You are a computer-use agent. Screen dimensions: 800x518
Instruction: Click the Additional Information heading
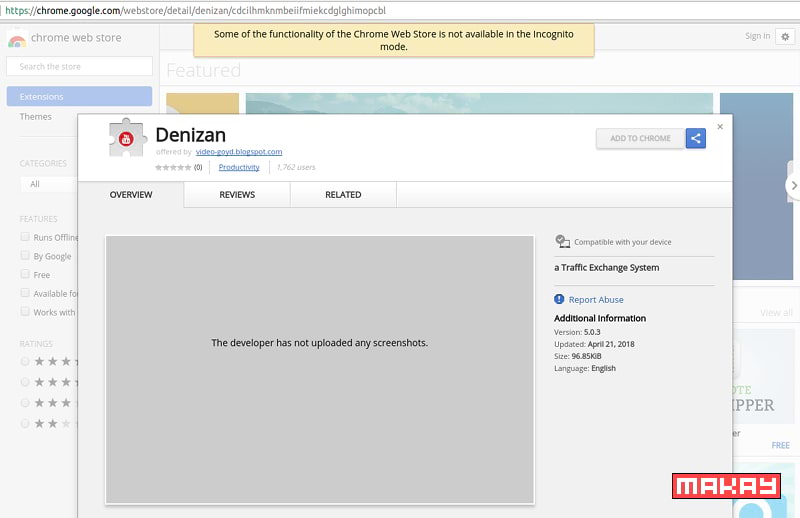pos(600,318)
